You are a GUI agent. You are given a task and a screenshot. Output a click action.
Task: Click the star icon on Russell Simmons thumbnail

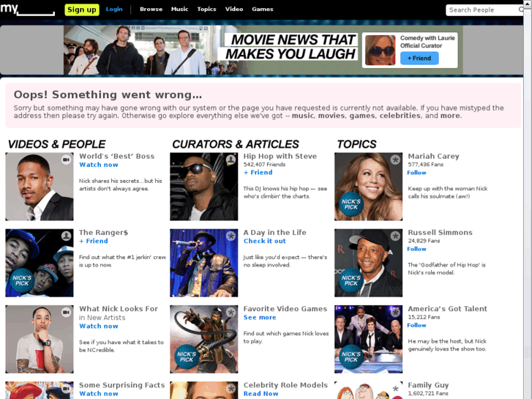395,236
